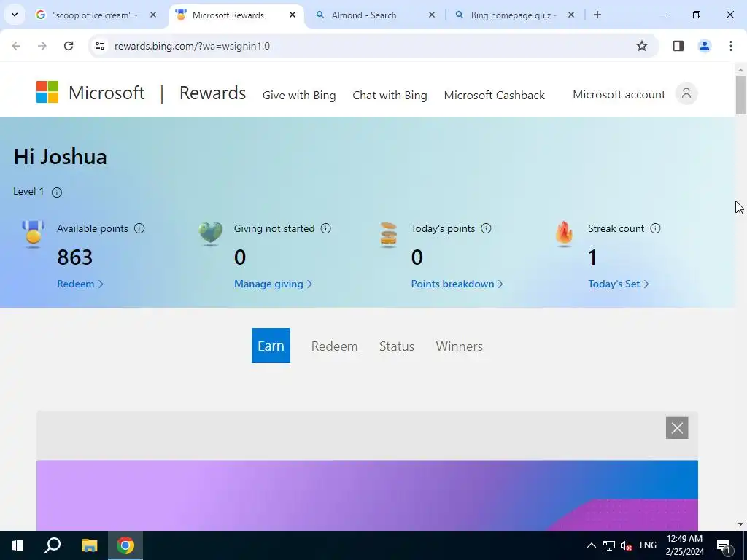Click the ENG language indicator
The width and height of the screenshot is (747, 560).
tap(648, 545)
